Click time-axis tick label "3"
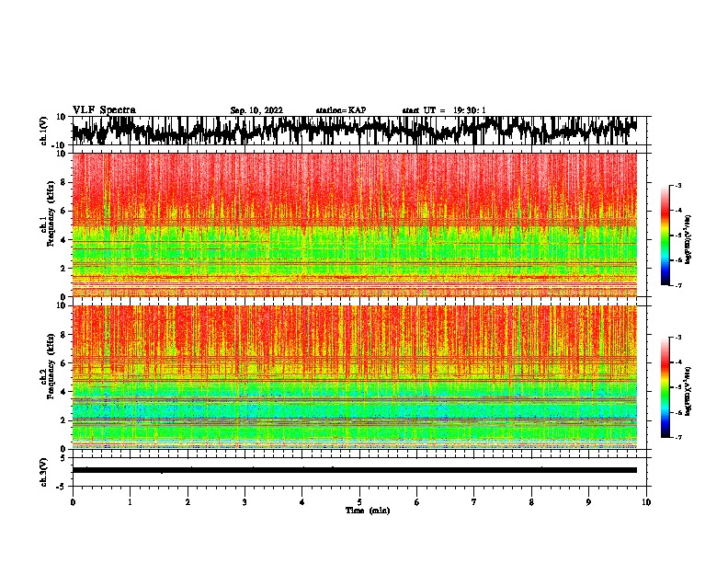Image resolution: width=728 pixels, height=563 pixels. coord(245,502)
